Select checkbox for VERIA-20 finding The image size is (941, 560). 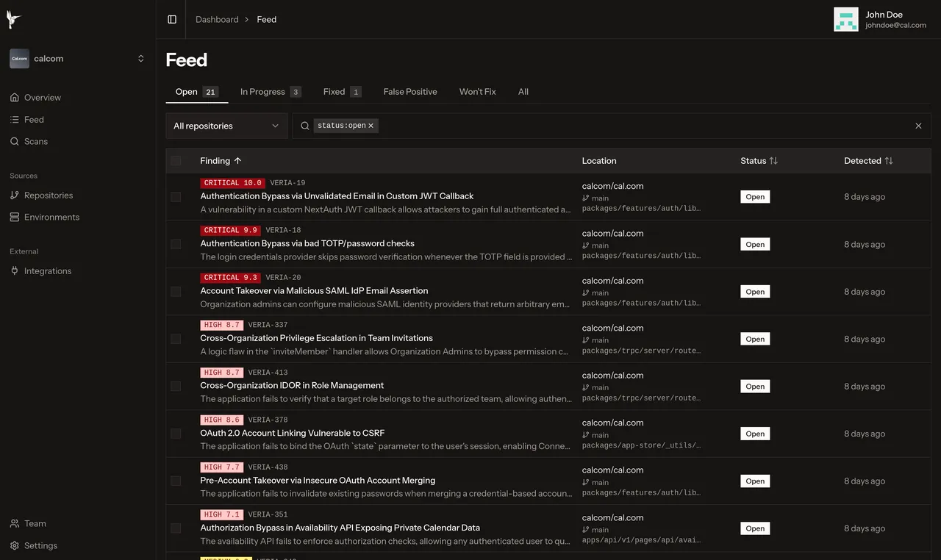[176, 292]
